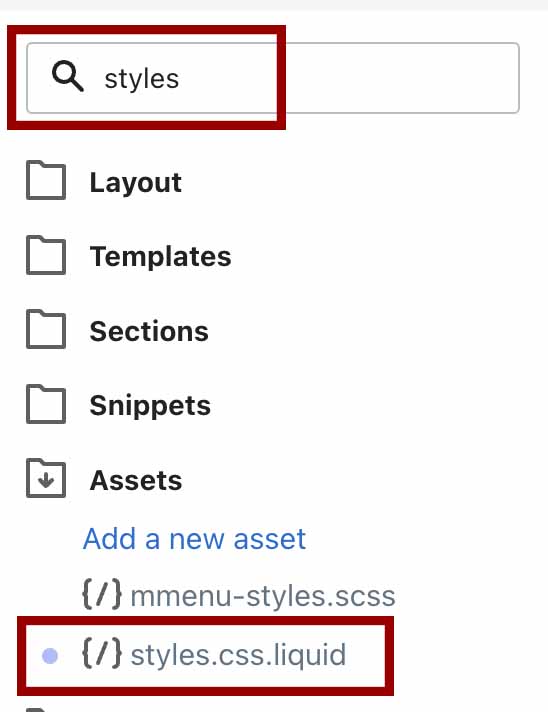Screen dimensions: 548x712
Task: Collapse the Assets folder label
Action: 136,480
